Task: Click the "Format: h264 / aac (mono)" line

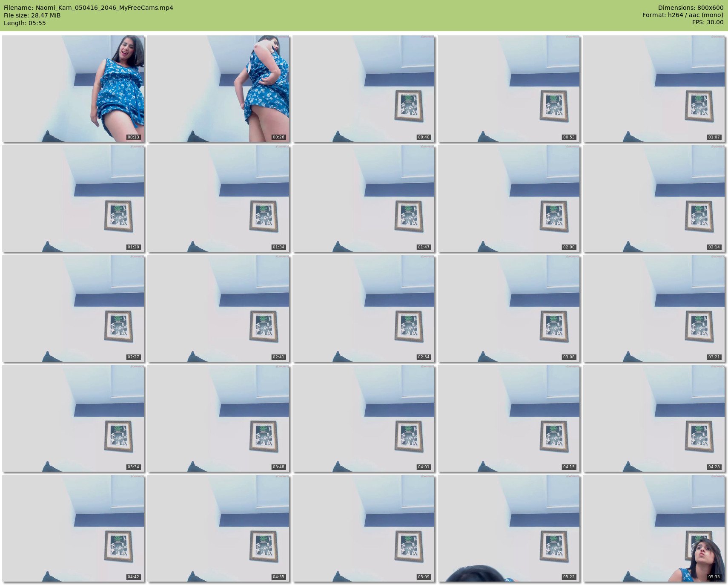Action: pyautogui.click(x=683, y=15)
